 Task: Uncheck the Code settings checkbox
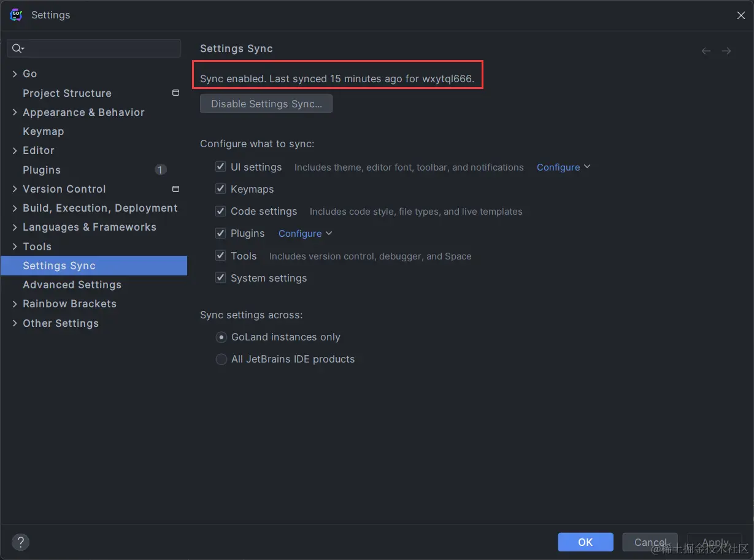tap(221, 211)
